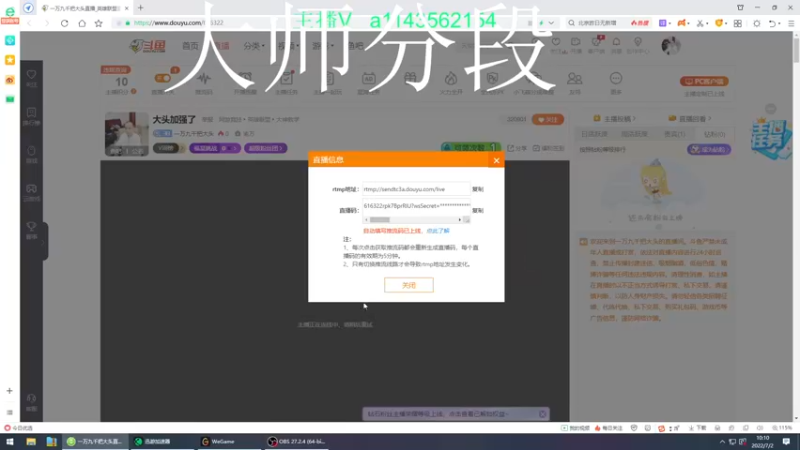Copy the rtmp地址 with 复制
800x450 pixels.
pos(478,189)
